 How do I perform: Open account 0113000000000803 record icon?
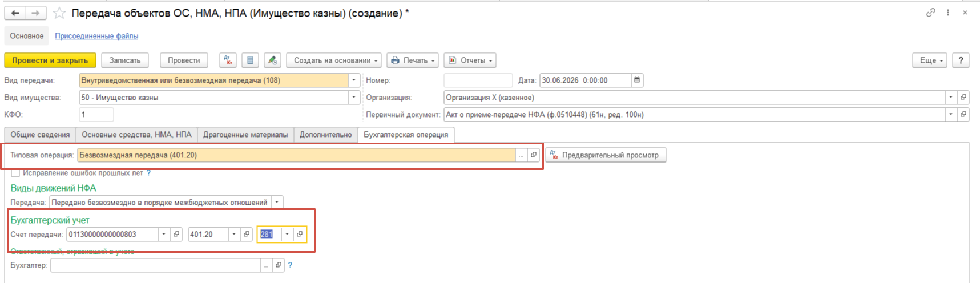click(176, 235)
